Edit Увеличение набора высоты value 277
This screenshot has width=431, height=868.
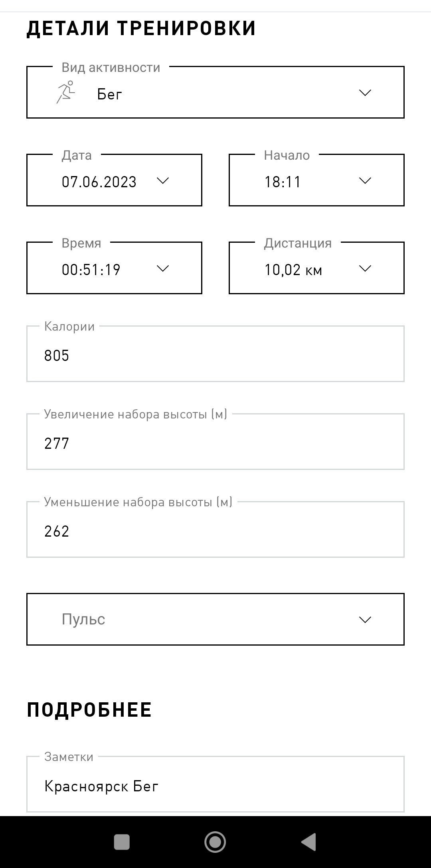pos(215,442)
